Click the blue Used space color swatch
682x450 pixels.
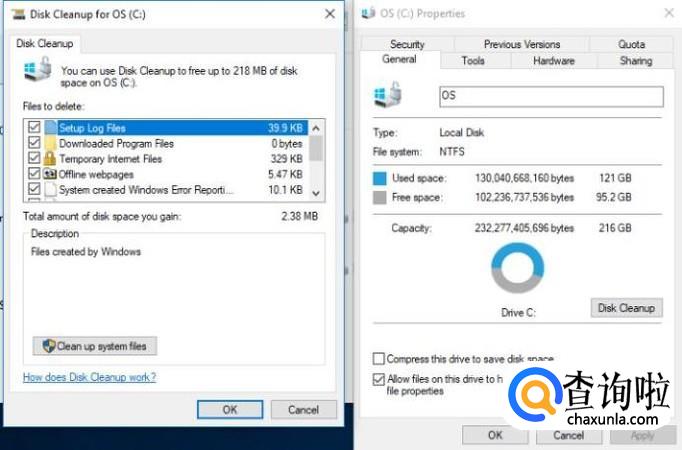point(379,177)
